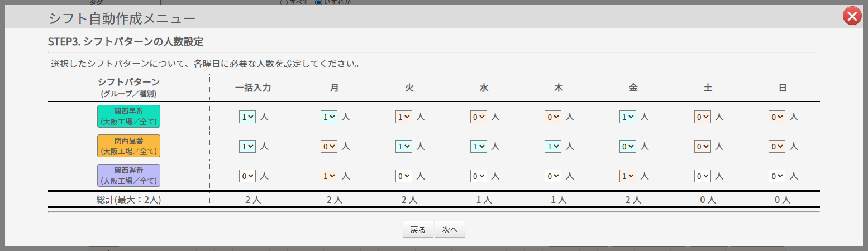Select the 関西早番 shift pattern label
The height and width of the screenshot is (251, 868).
click(128, 116)
